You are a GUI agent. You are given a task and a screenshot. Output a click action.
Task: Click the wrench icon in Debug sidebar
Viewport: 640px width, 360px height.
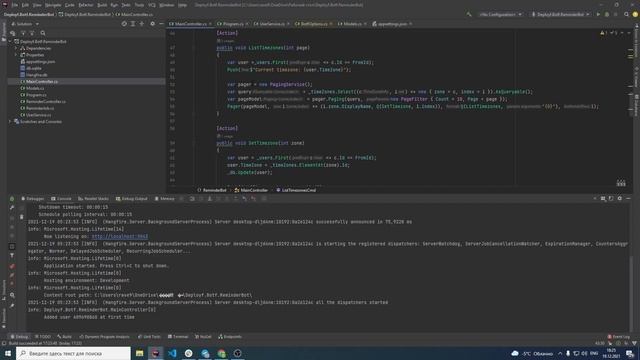pyautogui.click(x=12, y=208)
